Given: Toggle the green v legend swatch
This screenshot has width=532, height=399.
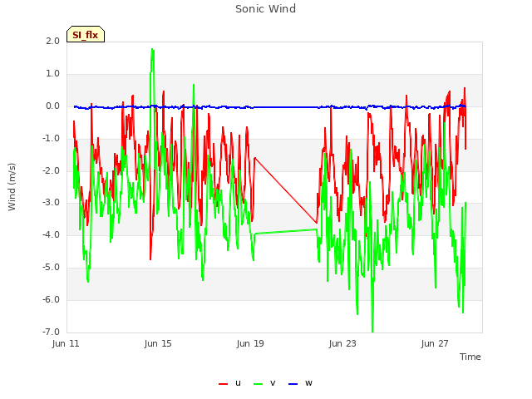Looking at the screenshot, I should point(259,384).
